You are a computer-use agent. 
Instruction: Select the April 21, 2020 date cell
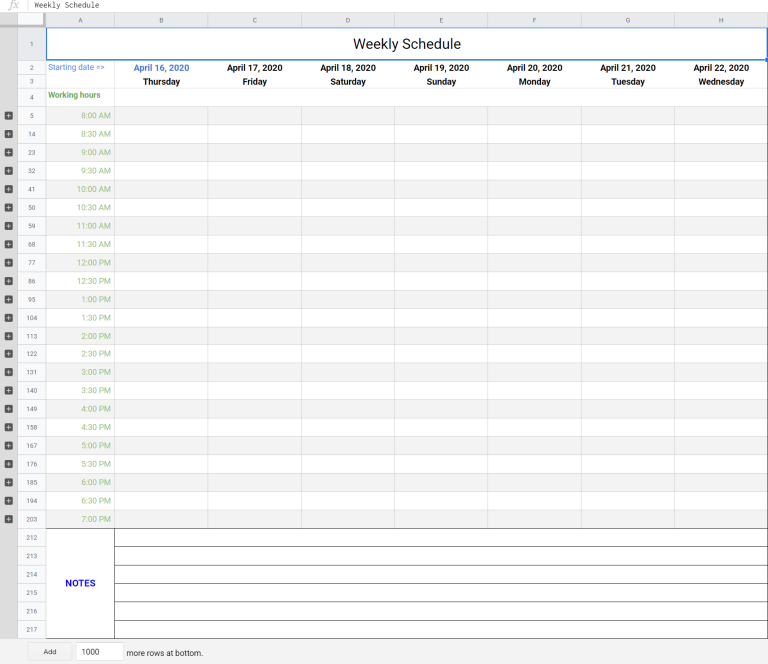[628, 68]
